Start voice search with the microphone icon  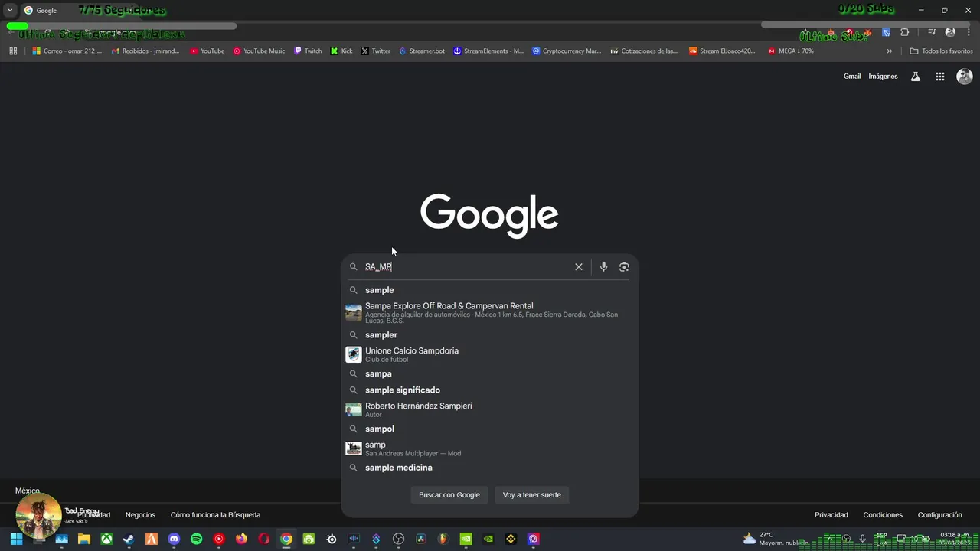[x=603, y=267]
